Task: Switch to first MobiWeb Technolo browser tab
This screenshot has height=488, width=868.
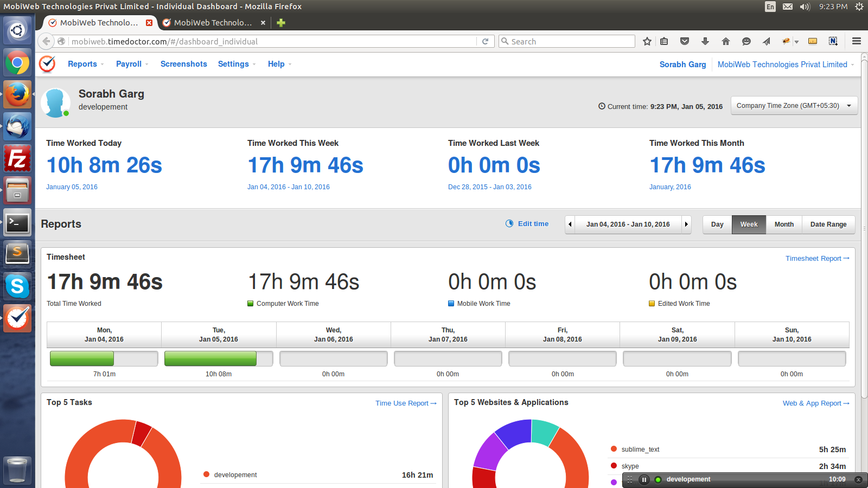Action: (99, 23)
